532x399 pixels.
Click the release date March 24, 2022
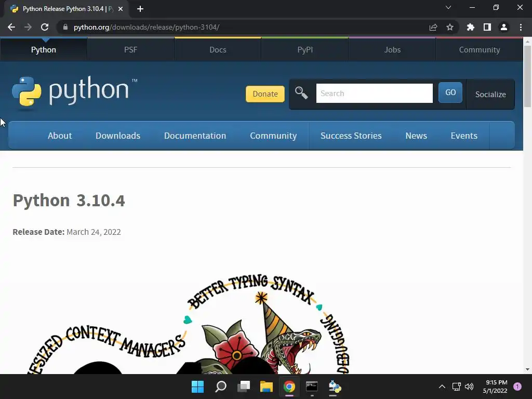point(94,232)
